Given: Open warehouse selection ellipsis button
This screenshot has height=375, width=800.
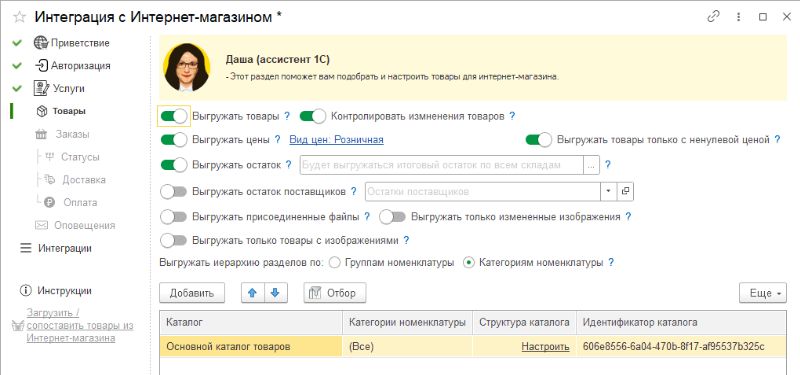Looking at the screenshot, I should pos(591,165).
